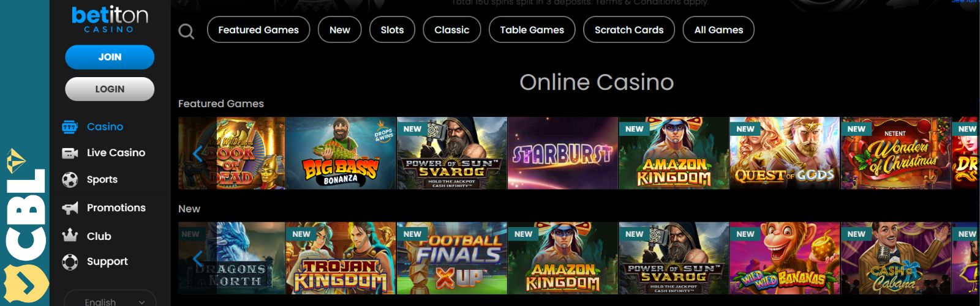Switch to the Slots category tab

[392, 29]
